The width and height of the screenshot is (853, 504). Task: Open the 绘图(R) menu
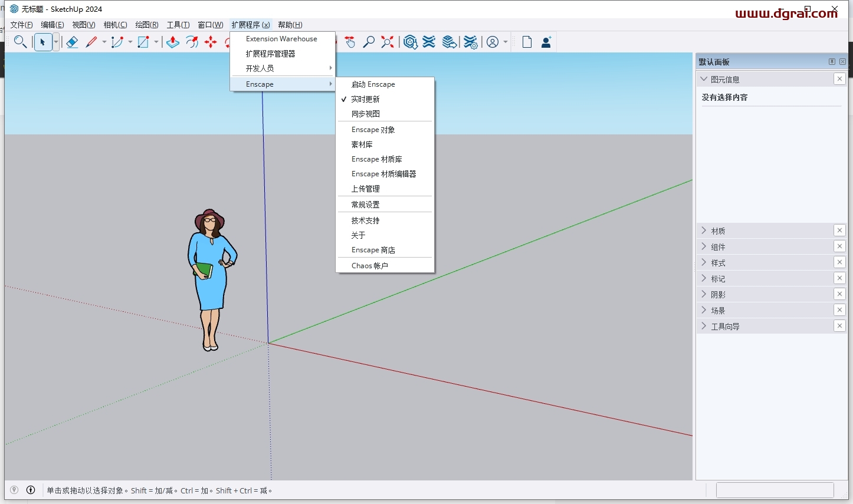[x=147, y=25]
